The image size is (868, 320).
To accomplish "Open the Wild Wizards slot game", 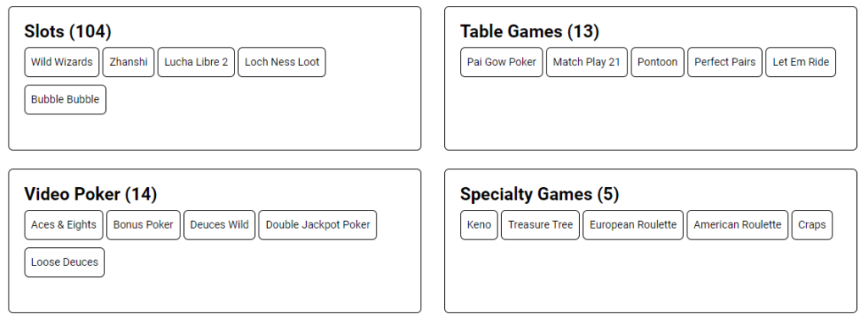I will 62,62.
